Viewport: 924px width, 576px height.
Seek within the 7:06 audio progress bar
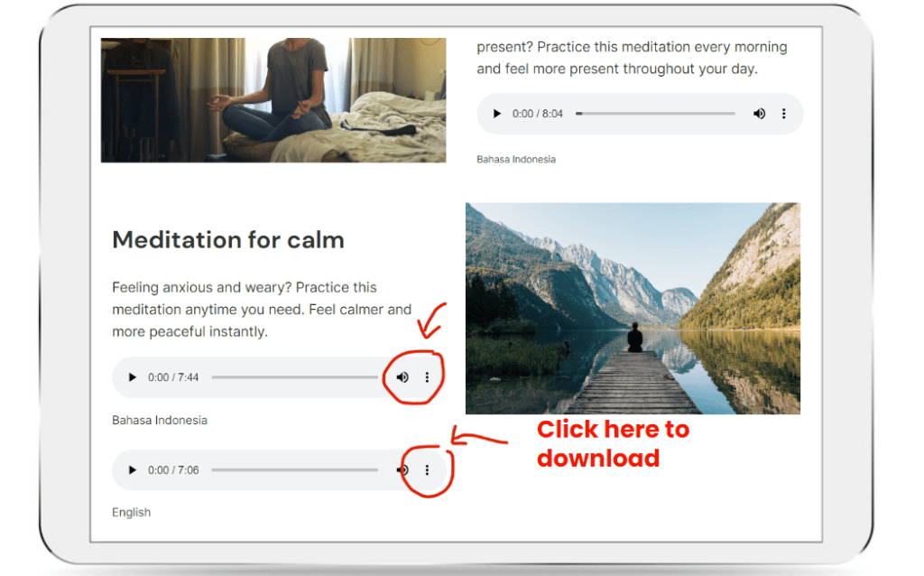(x=295, y=469)
